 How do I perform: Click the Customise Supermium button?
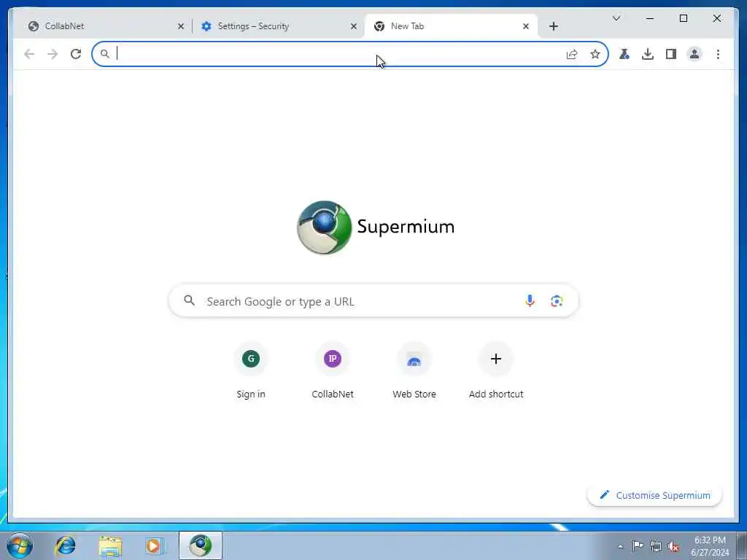tap(654, 495)
